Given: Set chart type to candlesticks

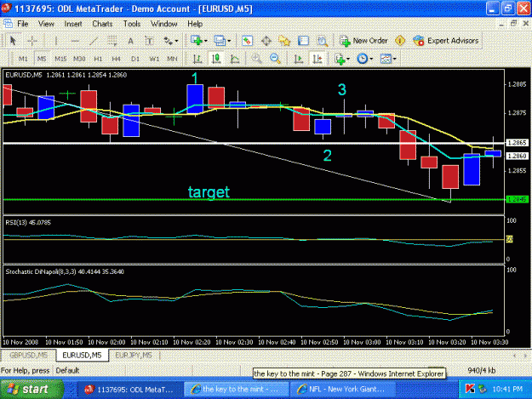Looking at the screenshot, I should pos(216,59).
